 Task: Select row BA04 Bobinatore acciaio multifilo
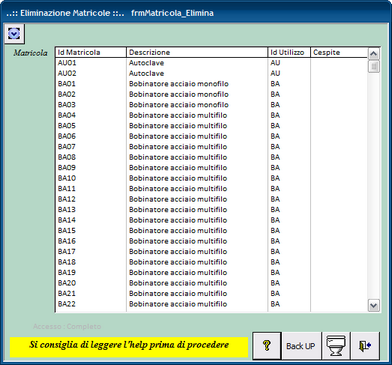[x=211, y=115]
